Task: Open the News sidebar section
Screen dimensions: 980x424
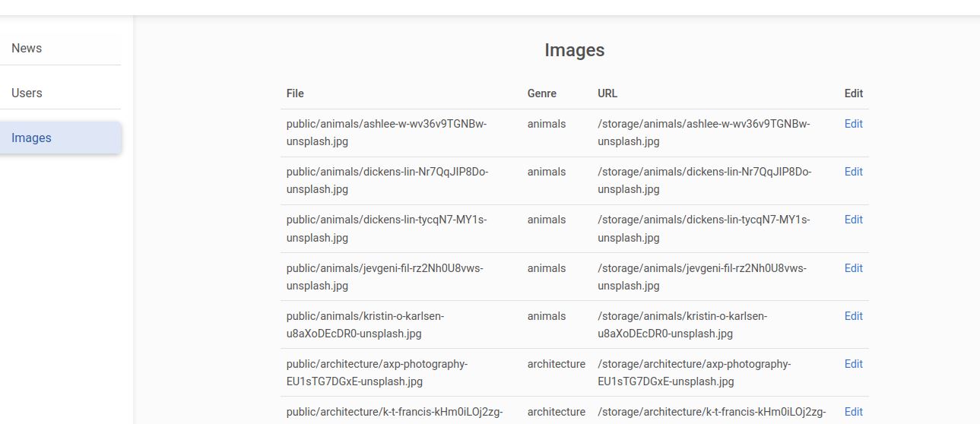Action: 60,48
